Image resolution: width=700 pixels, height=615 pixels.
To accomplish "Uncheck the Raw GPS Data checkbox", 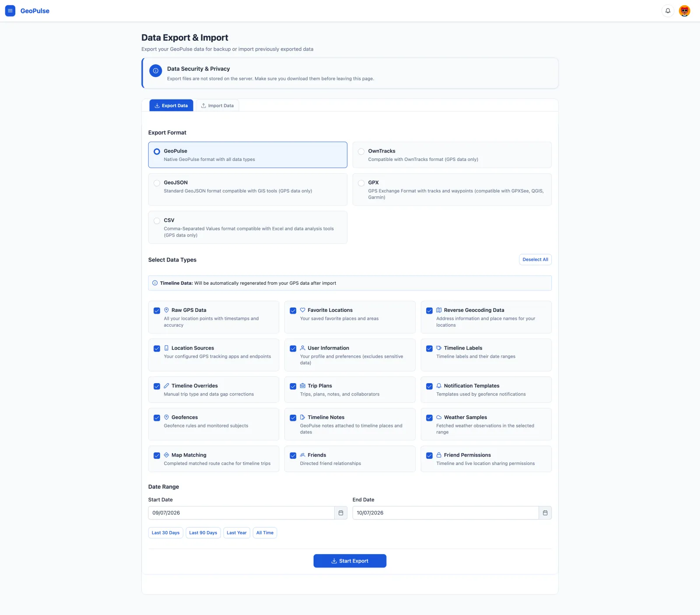I will coord(157,311).
